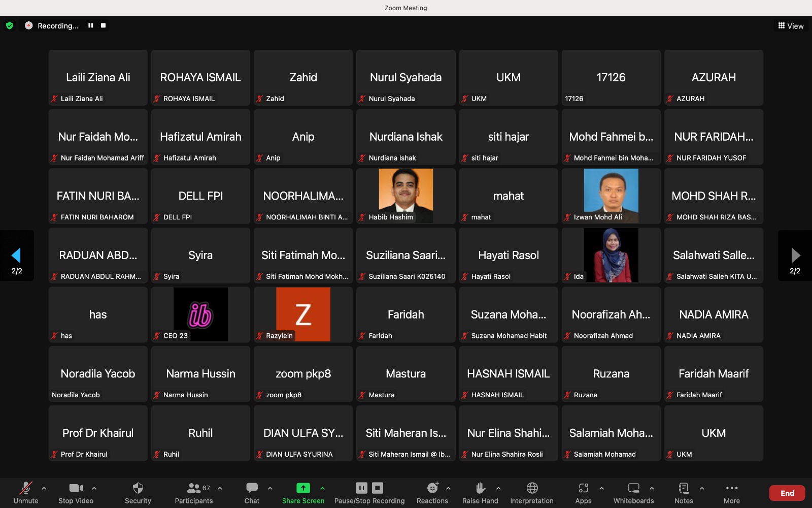Expand share options arrow beside Share Screen
The image size is (812, 508).
point(323,488)
